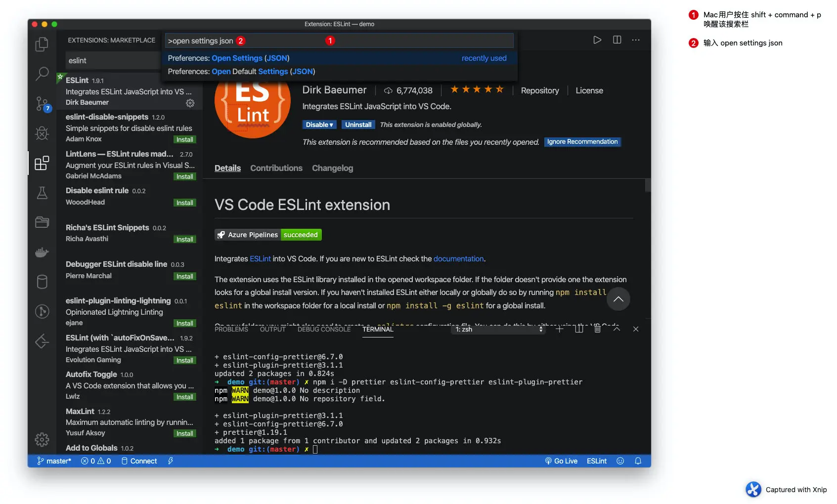The width and height of the screenshot is (837, 504).
Task: Split the editor with the split icon
Action: pos(617,40)
